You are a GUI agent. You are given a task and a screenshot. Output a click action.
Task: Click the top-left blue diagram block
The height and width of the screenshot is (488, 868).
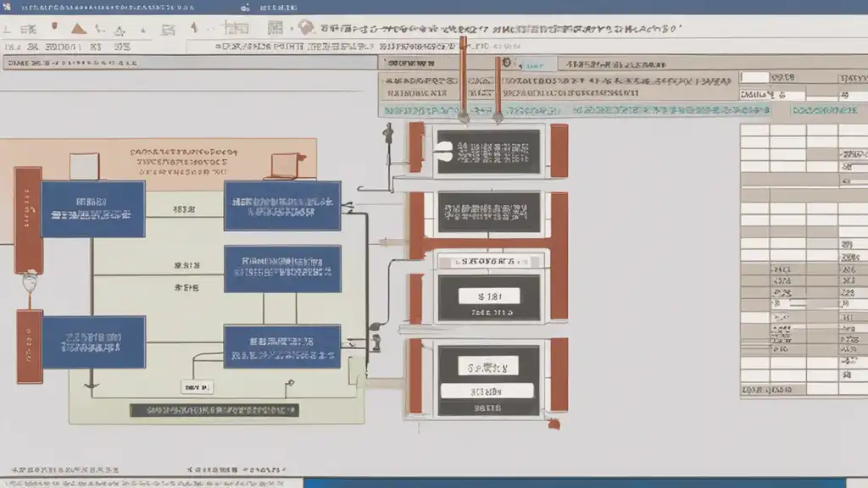pos(93,208)
